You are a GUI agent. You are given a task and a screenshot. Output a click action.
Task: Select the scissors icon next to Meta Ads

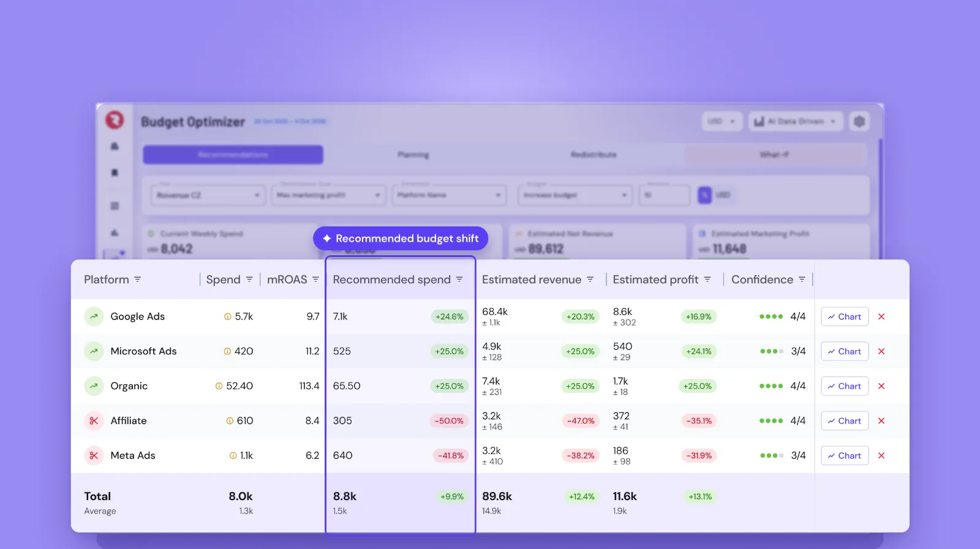94,455
